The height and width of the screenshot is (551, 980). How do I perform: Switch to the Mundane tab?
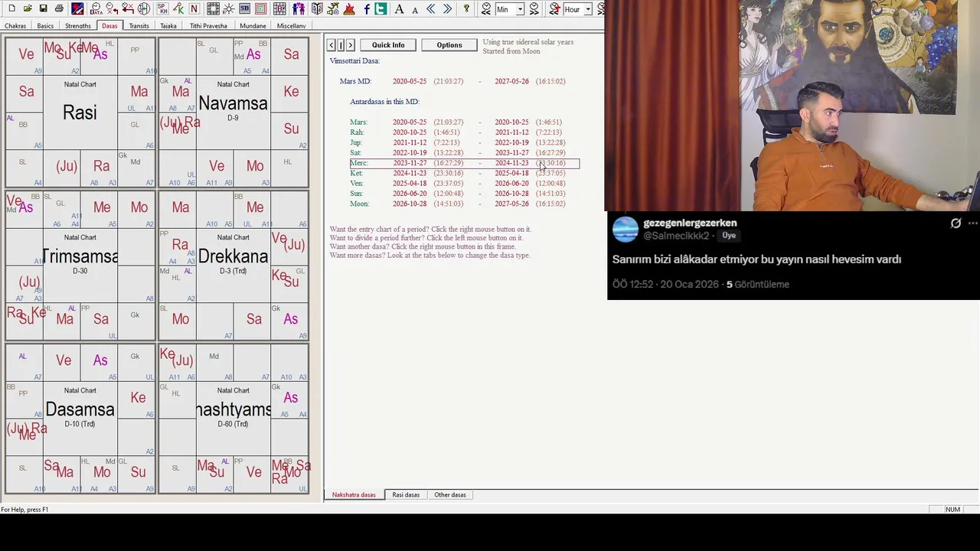[253, 26]
